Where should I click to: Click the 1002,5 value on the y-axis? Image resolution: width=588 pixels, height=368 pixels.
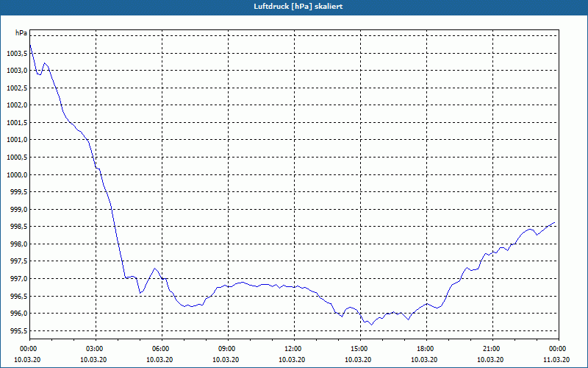pos(17,88)
